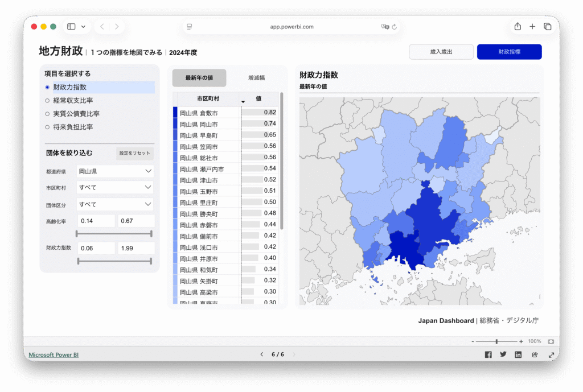Select the 岡山県 玉野市 table row
This screenshot has height=392, width=583.
click(225, 191)
